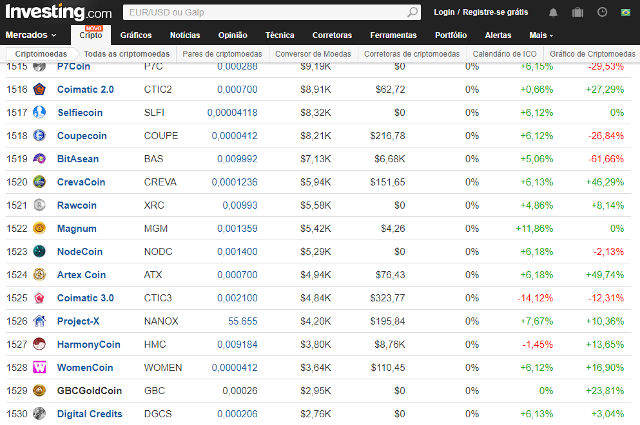Click the Digital Credits coin icon
640x425 pixels.
pos(39,414)
